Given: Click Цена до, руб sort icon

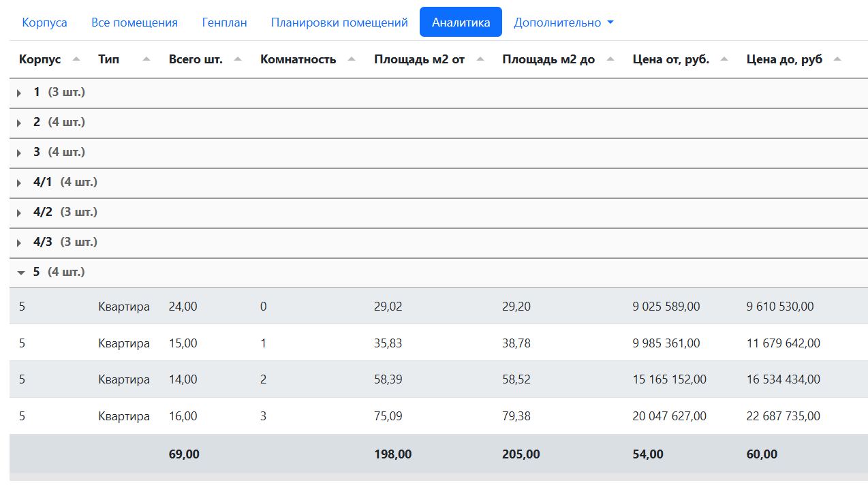Looking at the screenshot, I should point(837,59).
